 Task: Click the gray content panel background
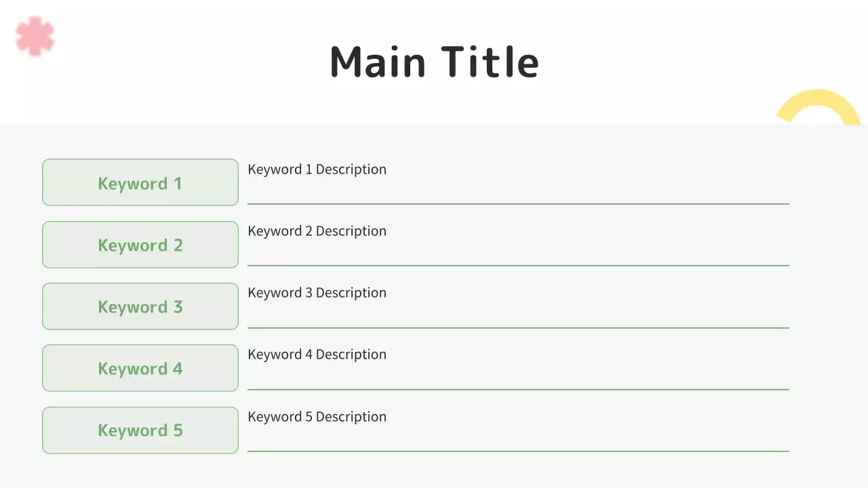(x=827, y=305)
